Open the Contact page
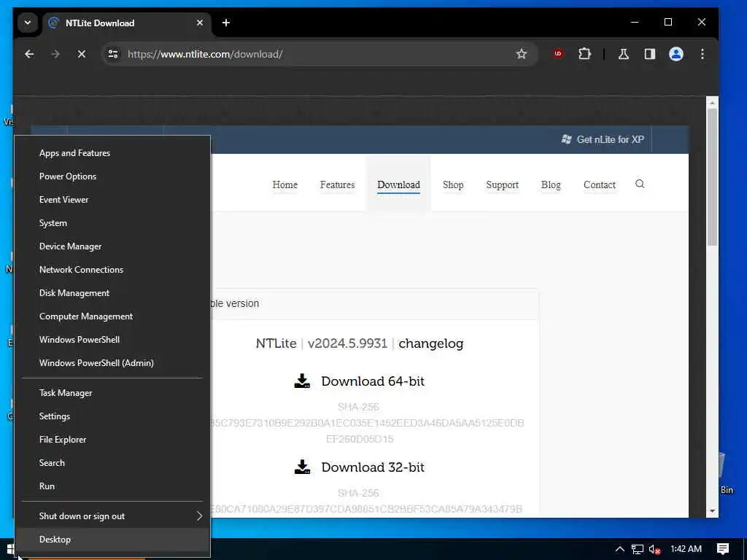747x560 pixels. click(x=600, y=184)
